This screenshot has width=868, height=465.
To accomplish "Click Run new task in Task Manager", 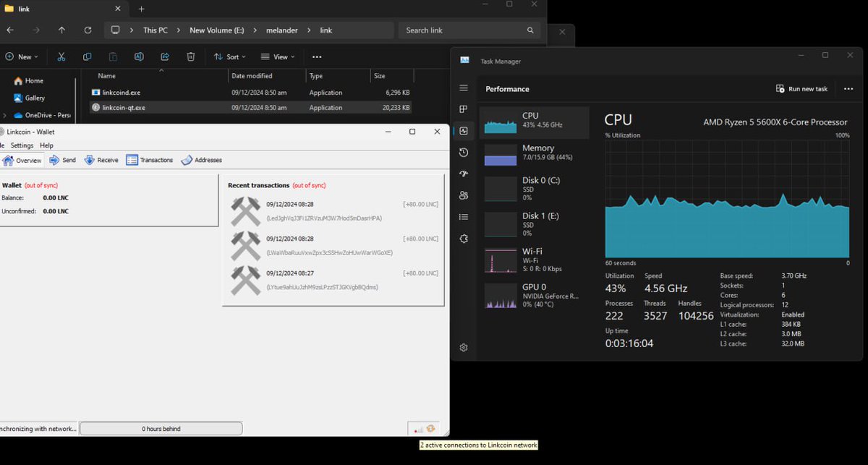I will click(801, 88).
